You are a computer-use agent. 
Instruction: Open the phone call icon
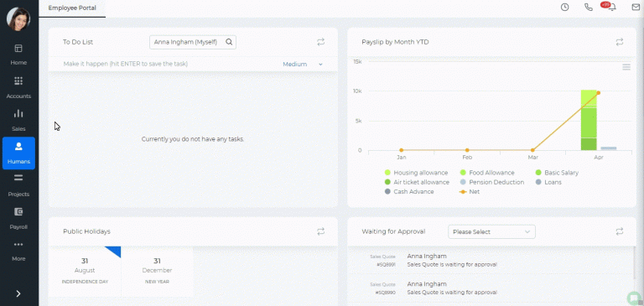coord(589,7)
